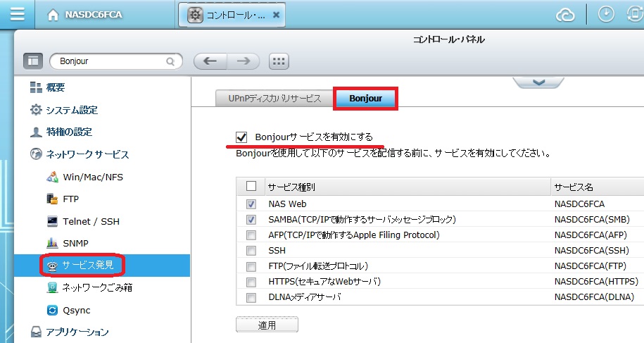Click service name NASDC6FCA(FTP)
This screenshot has width=644, height=343.
click(591, 266)
